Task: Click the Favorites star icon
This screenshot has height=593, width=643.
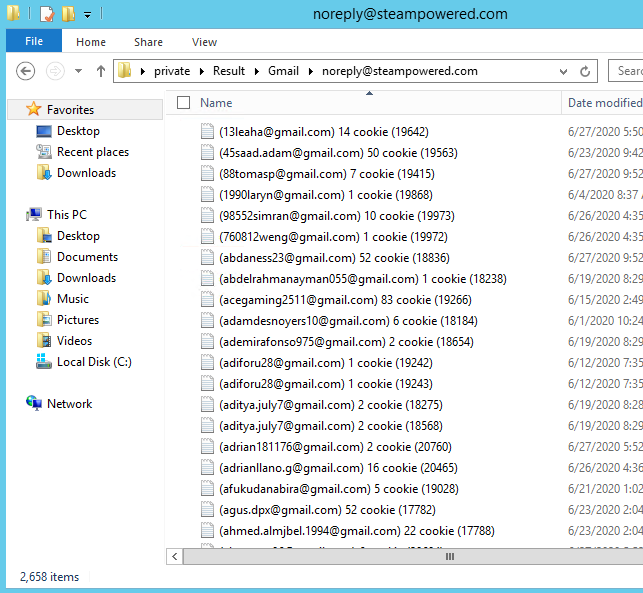Action: 33,109
